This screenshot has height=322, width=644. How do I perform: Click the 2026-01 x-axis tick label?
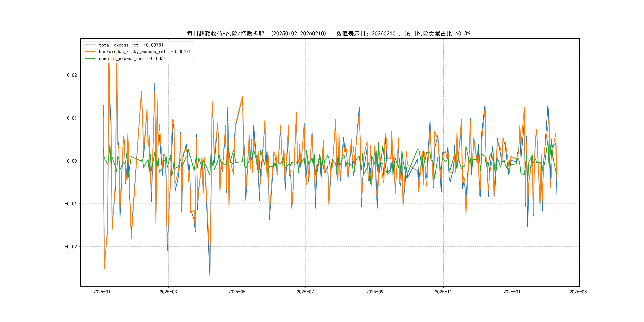tap(512, 292)
